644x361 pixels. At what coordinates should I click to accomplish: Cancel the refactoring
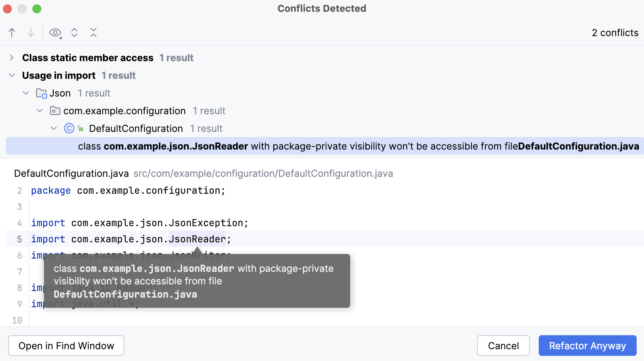tap(503, 346)
